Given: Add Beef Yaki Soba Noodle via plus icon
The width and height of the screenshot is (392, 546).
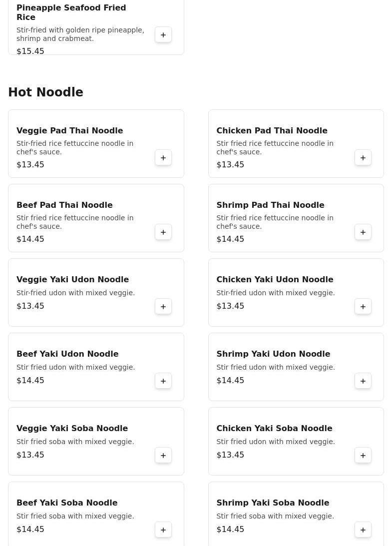Looking at the screenshot, I should (x=163, y=530).
